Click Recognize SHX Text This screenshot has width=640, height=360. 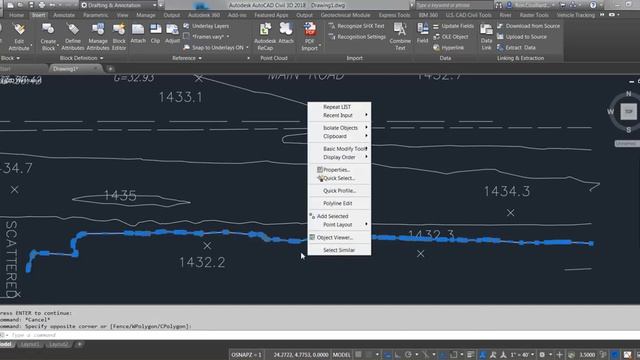[356, 26]
